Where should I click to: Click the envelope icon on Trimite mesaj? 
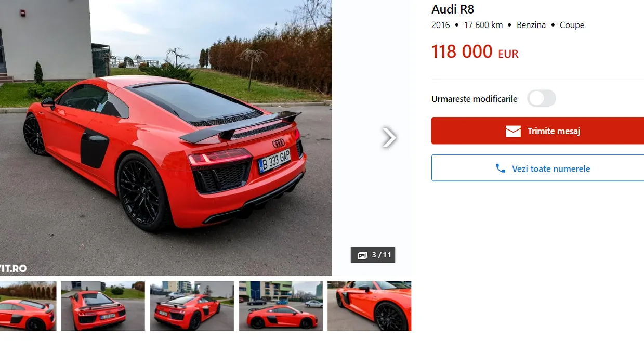(513, 131)
